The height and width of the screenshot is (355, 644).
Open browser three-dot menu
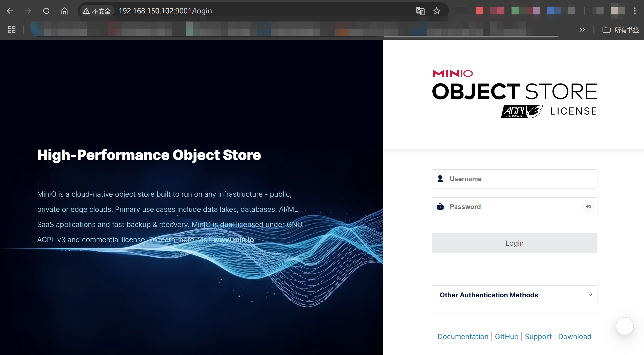pos(635,11)
